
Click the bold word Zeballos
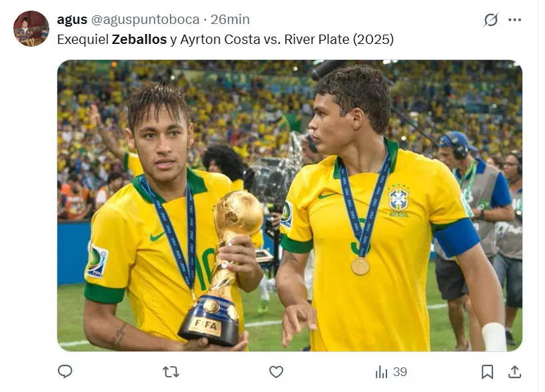pyautogui.click(x=139, y=39)
